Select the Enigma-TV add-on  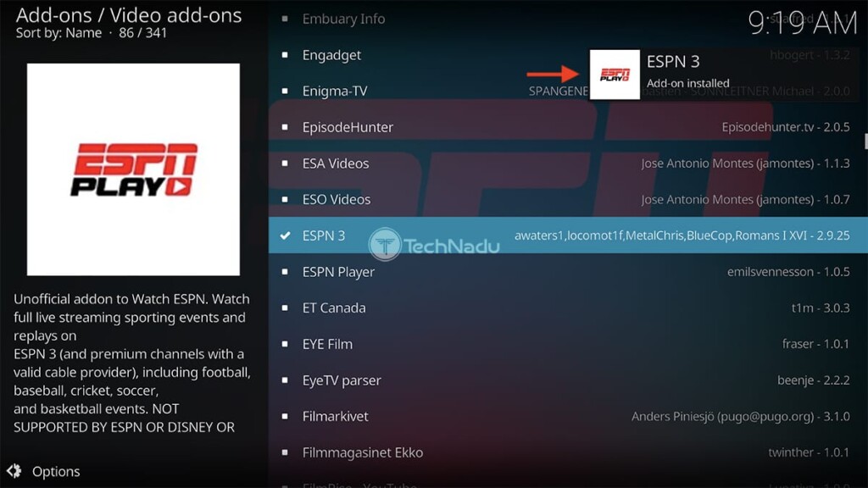pos(568,91)
